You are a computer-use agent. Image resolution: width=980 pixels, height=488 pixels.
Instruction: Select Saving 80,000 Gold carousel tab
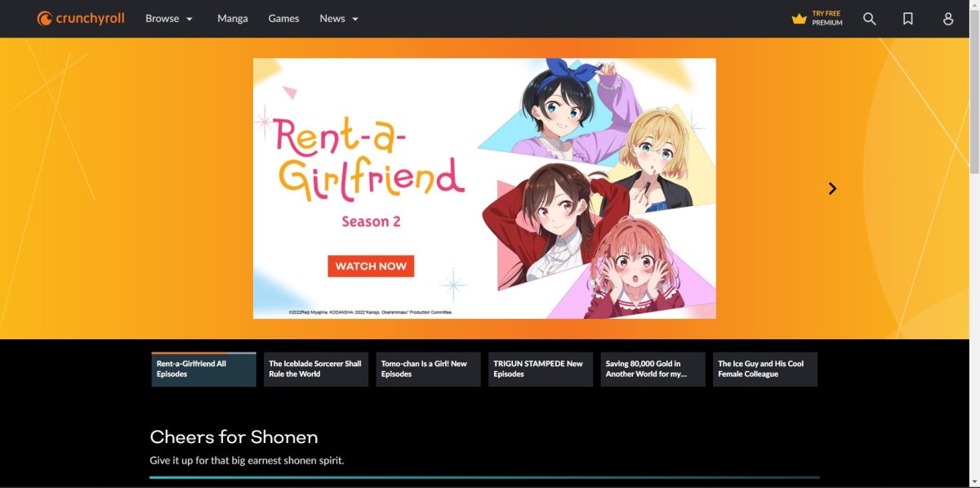(653, 369)
